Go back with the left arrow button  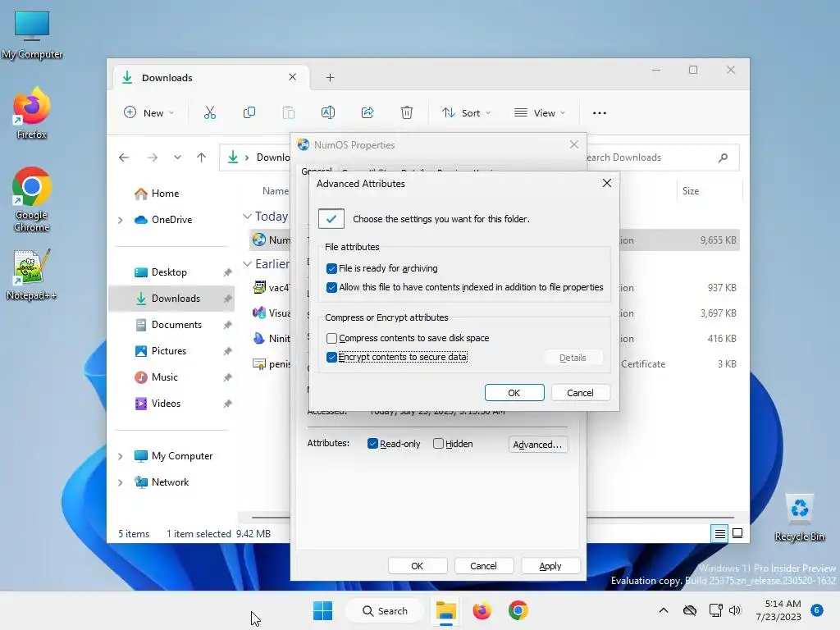pyautogui.click(x=124, y=157)
